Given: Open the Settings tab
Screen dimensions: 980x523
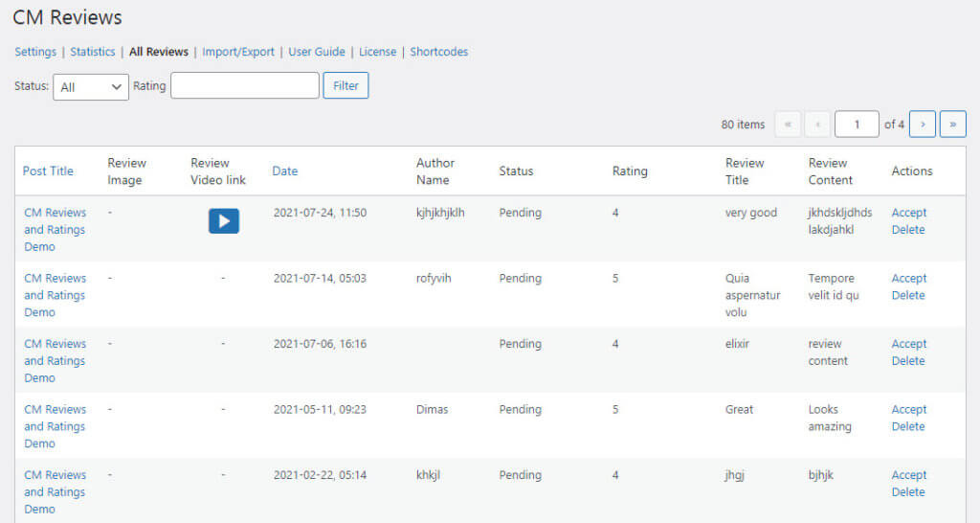Looking at the screenshot, I should tap(35, 52).
